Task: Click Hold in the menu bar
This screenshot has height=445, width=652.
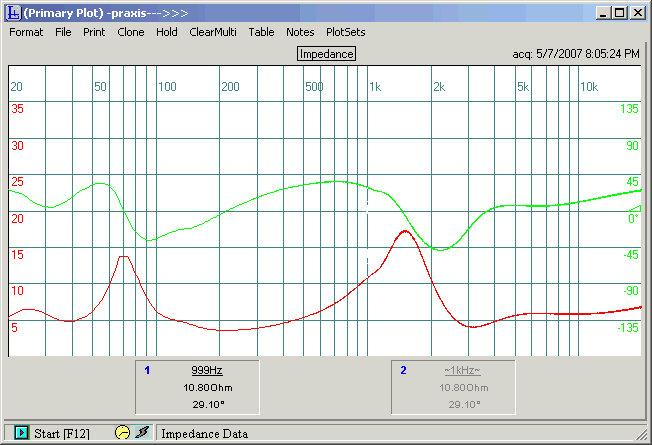Action: [167, 32]
